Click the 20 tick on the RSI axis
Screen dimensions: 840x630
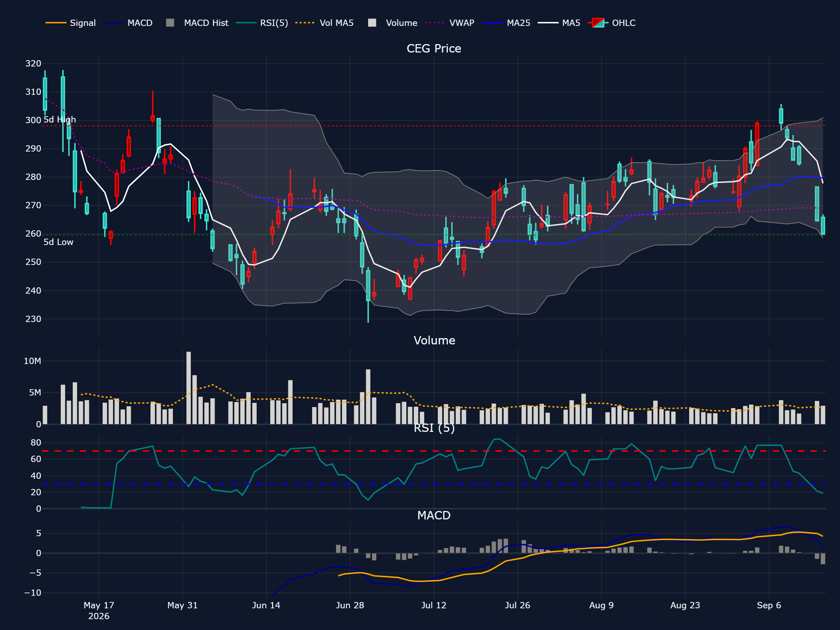(x=36, y=492)
